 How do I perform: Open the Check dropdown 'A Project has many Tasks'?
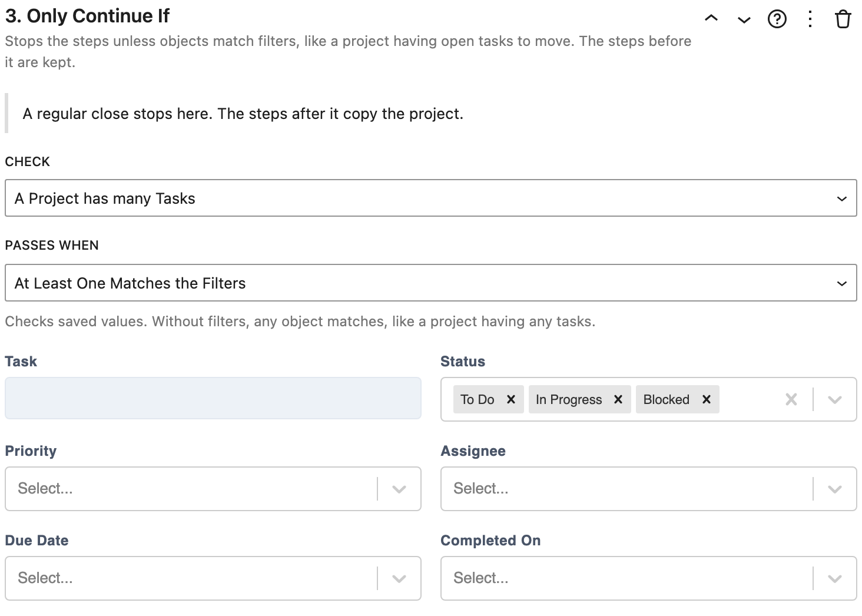pyautogui.click(x=431, y=198)
